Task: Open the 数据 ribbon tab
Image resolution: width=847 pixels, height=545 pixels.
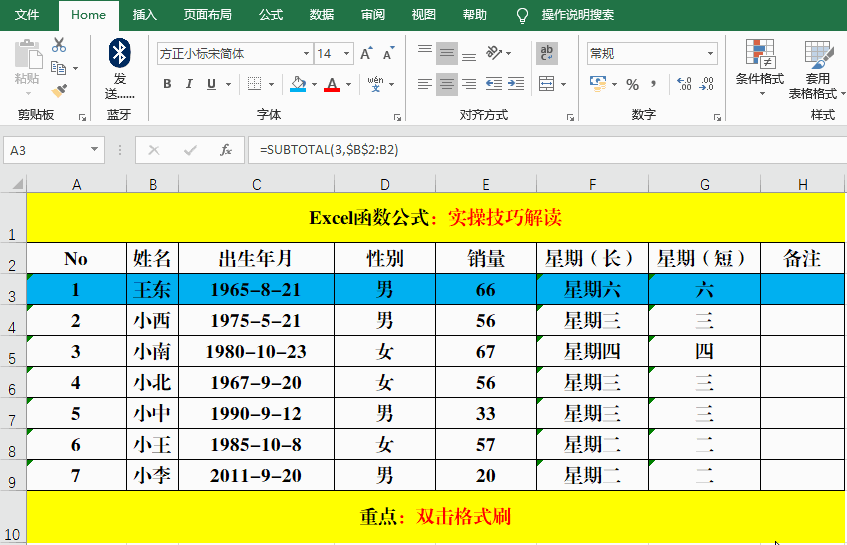Action: (x=322, y=15)
